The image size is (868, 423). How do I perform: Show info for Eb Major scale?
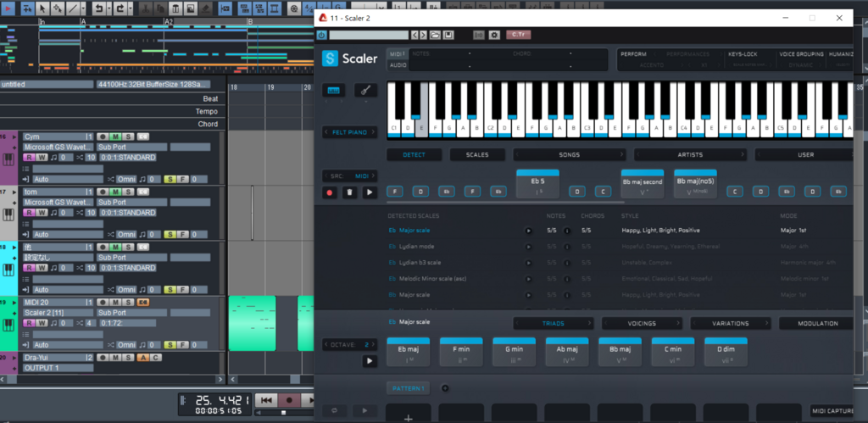pyautogui.click(x=567, y=231)
